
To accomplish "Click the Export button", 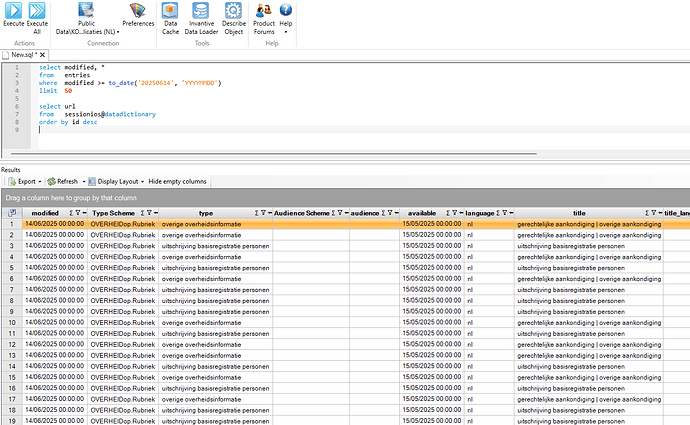I will (22, 181).
